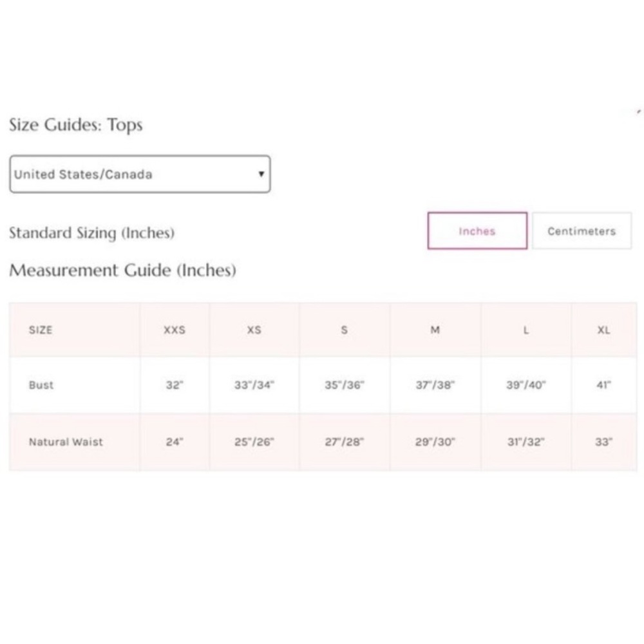This screenshot has width=644, height=644.
Task: Click the 35"/36" bust measurement cell
Action: (x=345, y=385)
